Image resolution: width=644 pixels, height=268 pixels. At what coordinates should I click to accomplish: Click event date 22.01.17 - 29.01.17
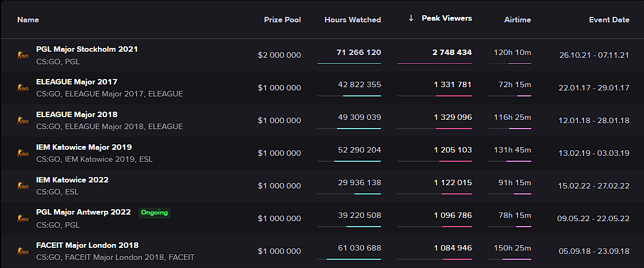click(594, 88)
